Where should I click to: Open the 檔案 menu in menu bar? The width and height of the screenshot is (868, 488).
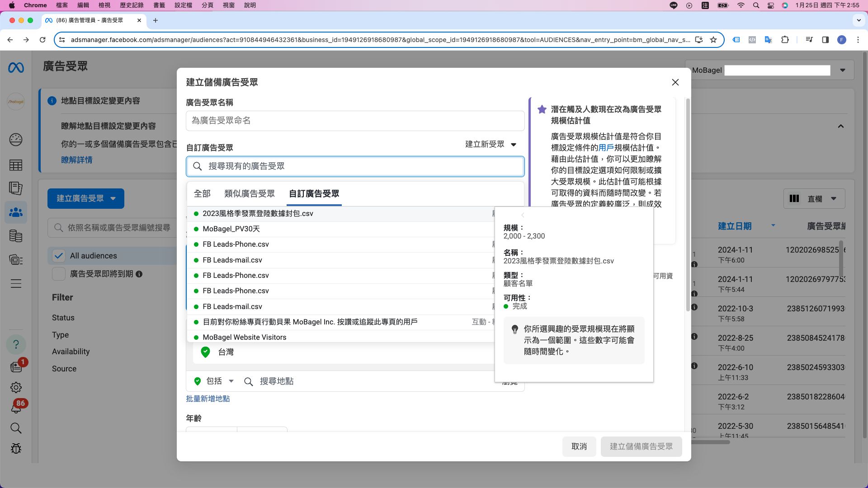coord(62,5)
